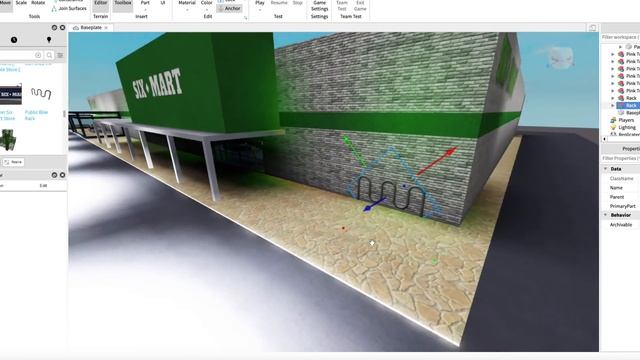Undock the panel below the Toolbox
Image resolution: width=640 pixels, height=360 pixels.
(54, 175)
